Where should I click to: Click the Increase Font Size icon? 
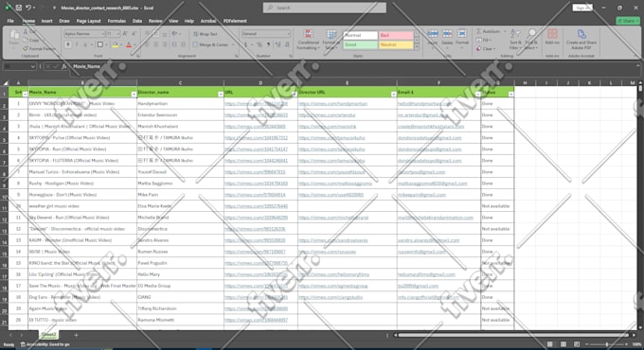pos(125,34)
